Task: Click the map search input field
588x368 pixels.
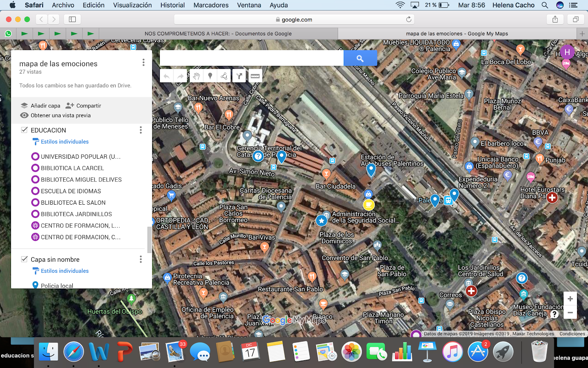Action: tap(252, 58)
